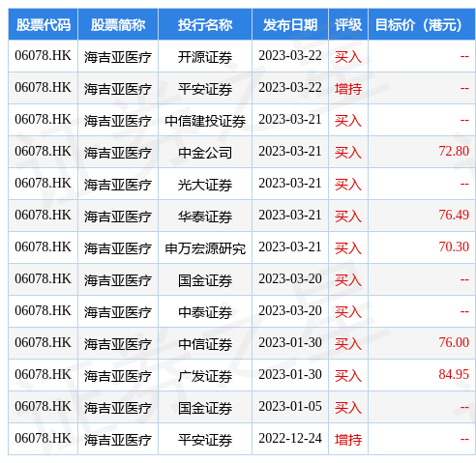Click the 买入 rating for 申万宏源研究

[348, 248]
